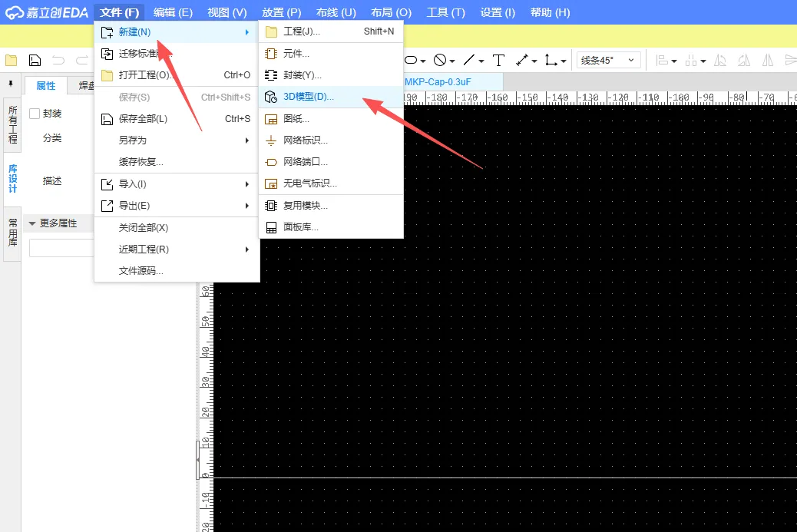Open the 常用库 side tab

click(x=13, y=233)
